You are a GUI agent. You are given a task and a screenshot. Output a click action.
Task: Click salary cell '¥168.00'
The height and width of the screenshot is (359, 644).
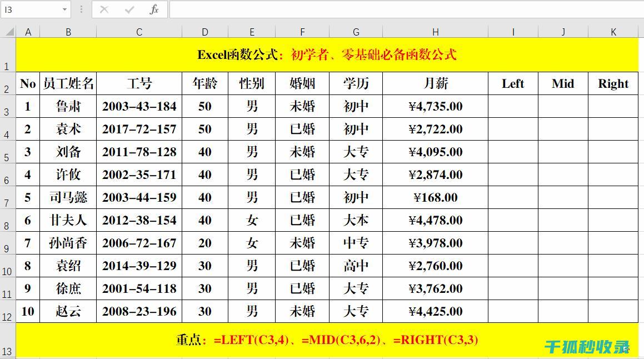436,198
